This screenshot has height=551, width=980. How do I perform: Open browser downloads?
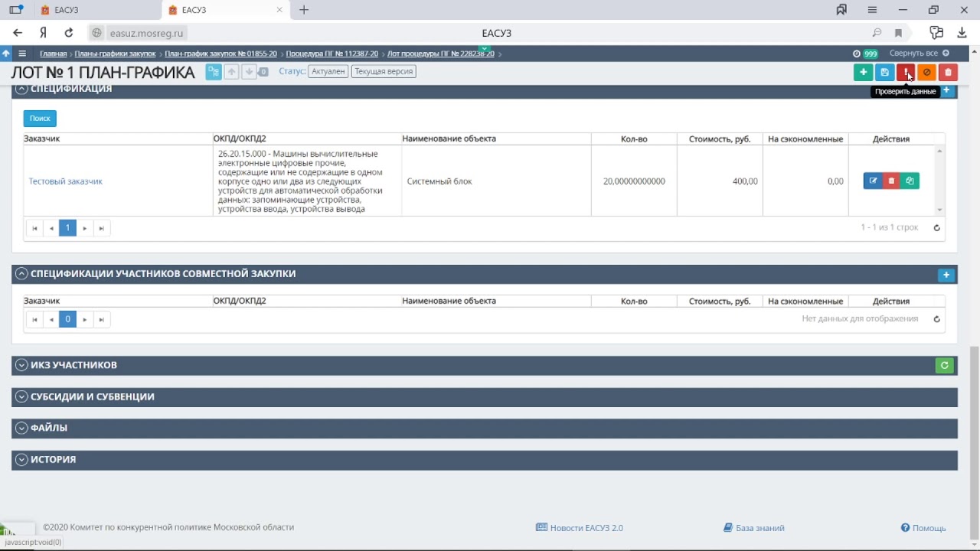coord(962,33)
